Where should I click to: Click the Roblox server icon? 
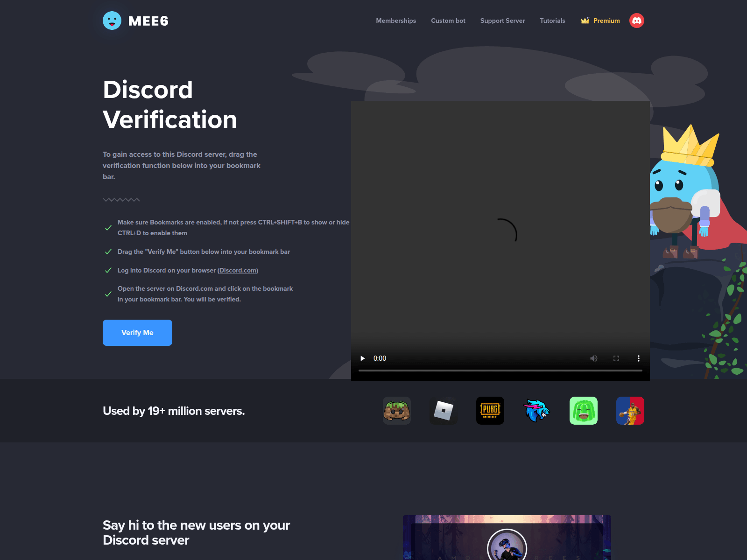(x=444, y=411)
